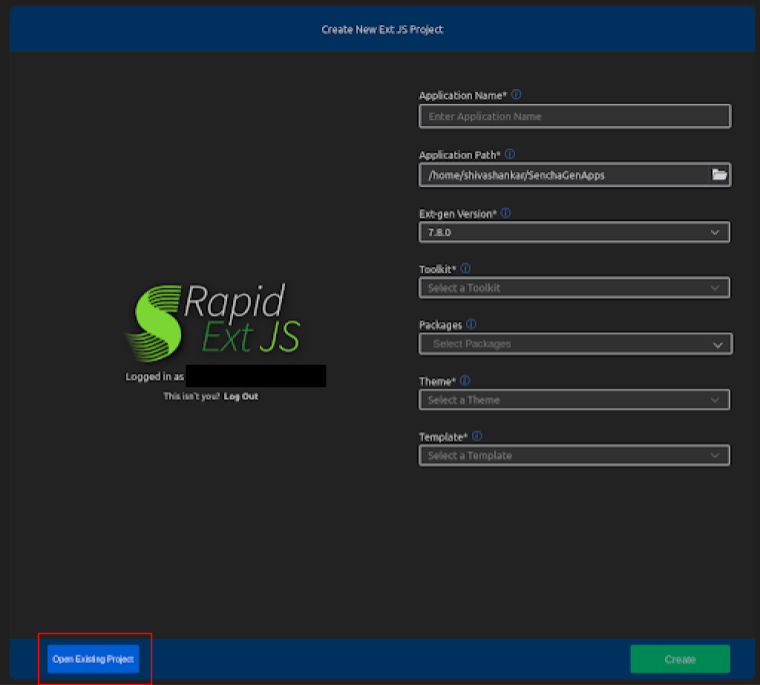Click info icon next to Toolkit label
Screen dimensions: 760x685
click(x=466, y=269)
